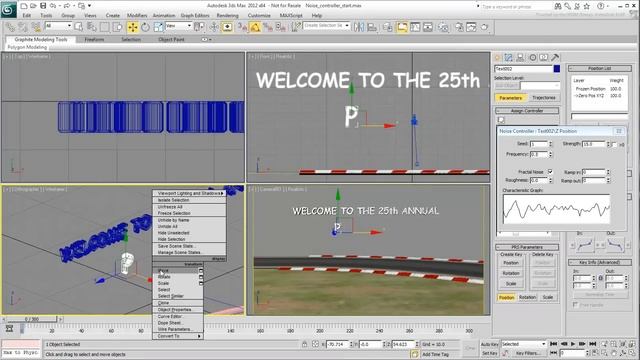Viewport: 640px width, 360px height.
Task: Enable the Parameters motion mode button
Action: [510, 98]
